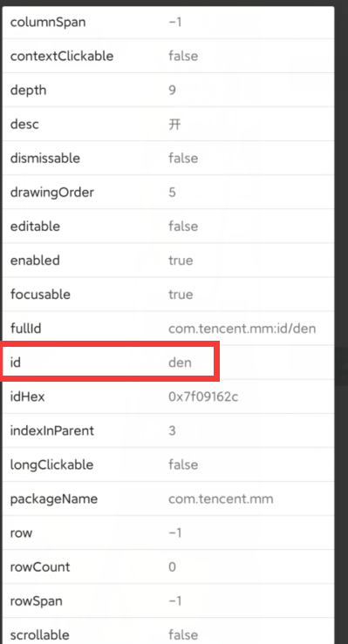Click the idHex value 0x7f09162c
Viewport: 348px width, 644px height.
(203, 397)
